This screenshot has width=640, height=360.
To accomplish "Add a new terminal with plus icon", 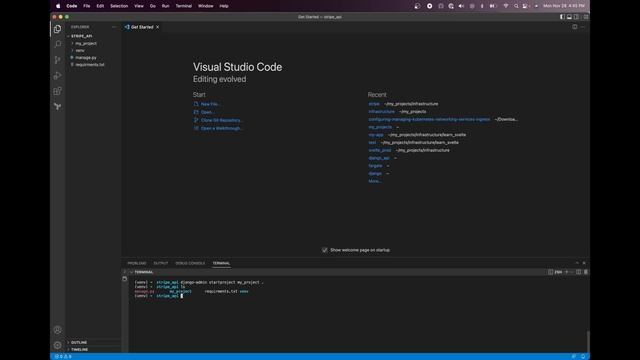I will tap(566, 272).
